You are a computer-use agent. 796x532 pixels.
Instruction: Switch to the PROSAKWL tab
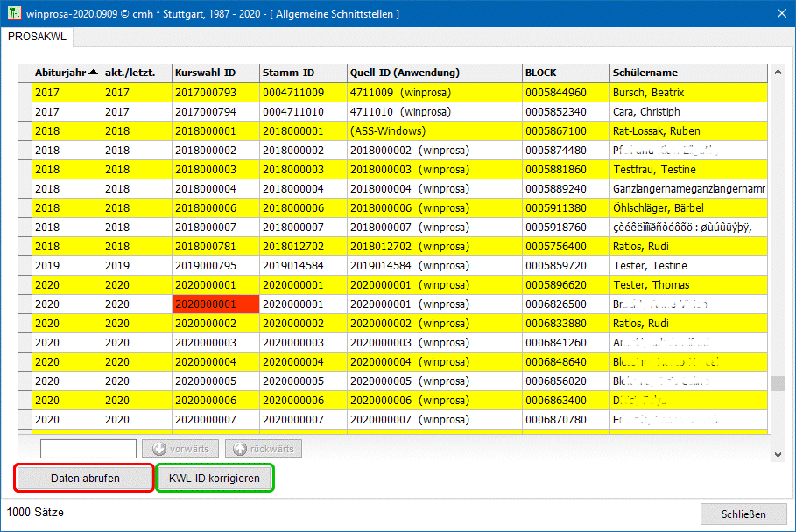[x=37, y=37]
